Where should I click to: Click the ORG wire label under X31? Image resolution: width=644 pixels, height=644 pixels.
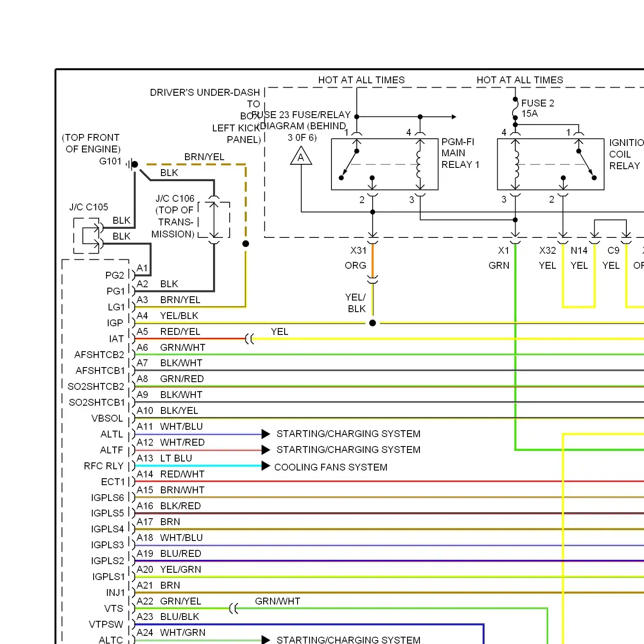pos(355,265)
